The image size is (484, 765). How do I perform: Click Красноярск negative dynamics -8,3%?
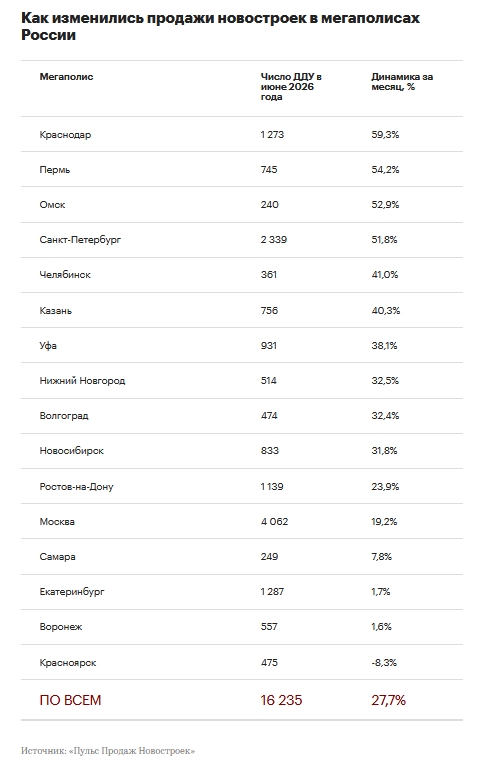click(384, 663)
